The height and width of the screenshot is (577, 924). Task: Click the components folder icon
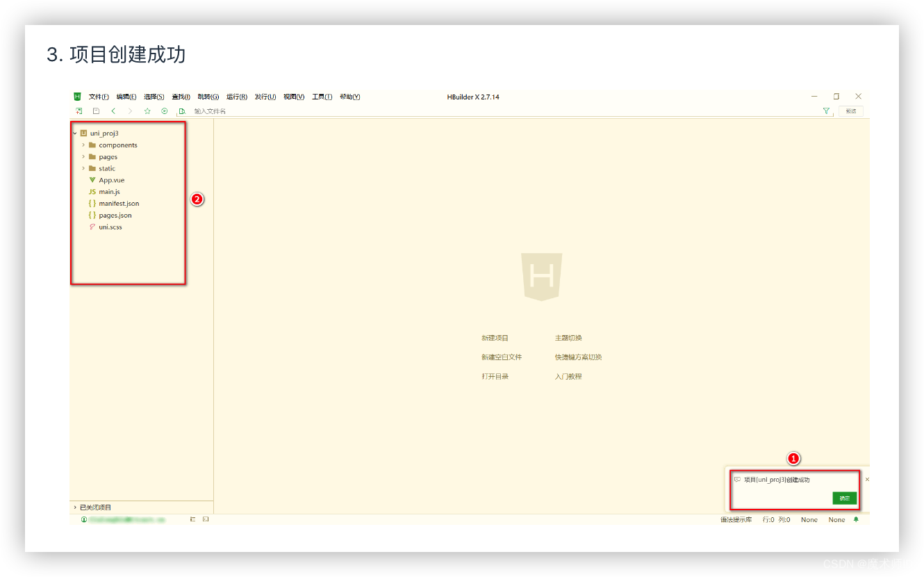click(92, 145)
